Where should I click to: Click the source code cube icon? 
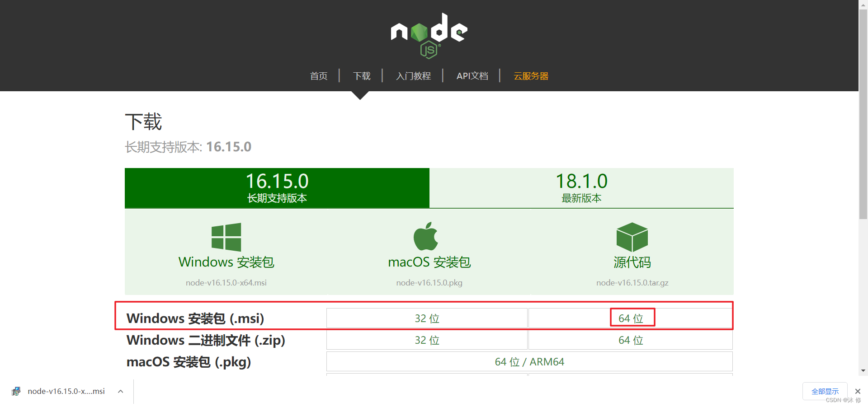(x=632, y=237)
